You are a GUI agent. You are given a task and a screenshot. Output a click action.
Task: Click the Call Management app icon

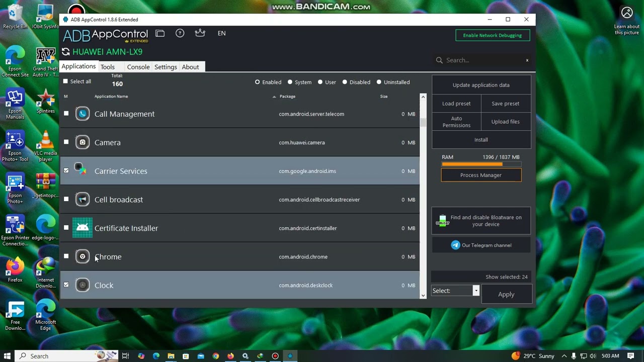tap(83, 114)
